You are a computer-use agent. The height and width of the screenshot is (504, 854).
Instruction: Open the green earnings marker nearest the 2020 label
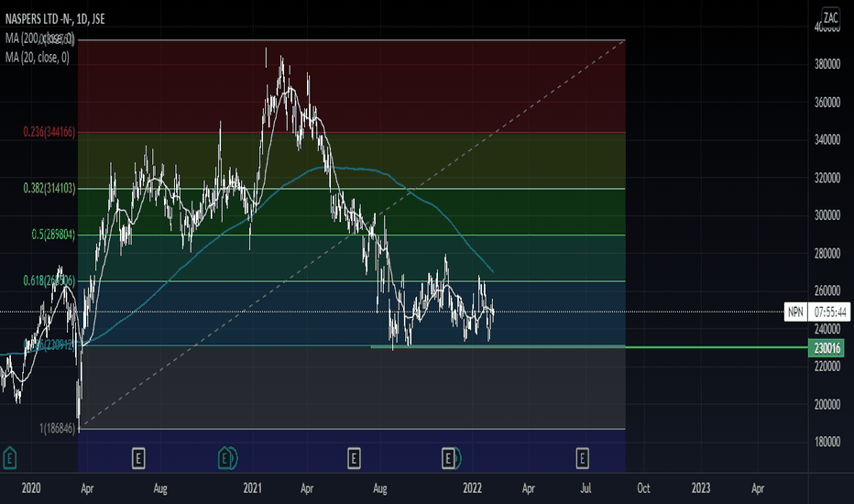pyautogui.click(x=9, y=457)
